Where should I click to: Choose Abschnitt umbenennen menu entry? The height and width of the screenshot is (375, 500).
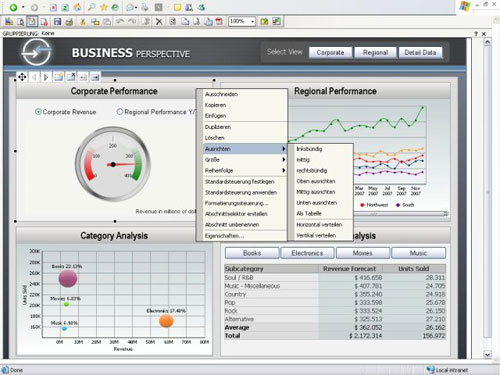(x=245, y=224)
